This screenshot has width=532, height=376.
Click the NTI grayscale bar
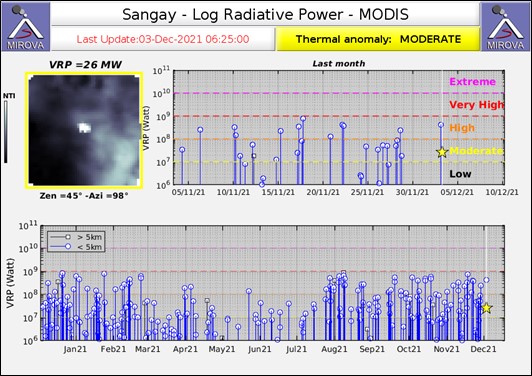(x=6, y=132)
